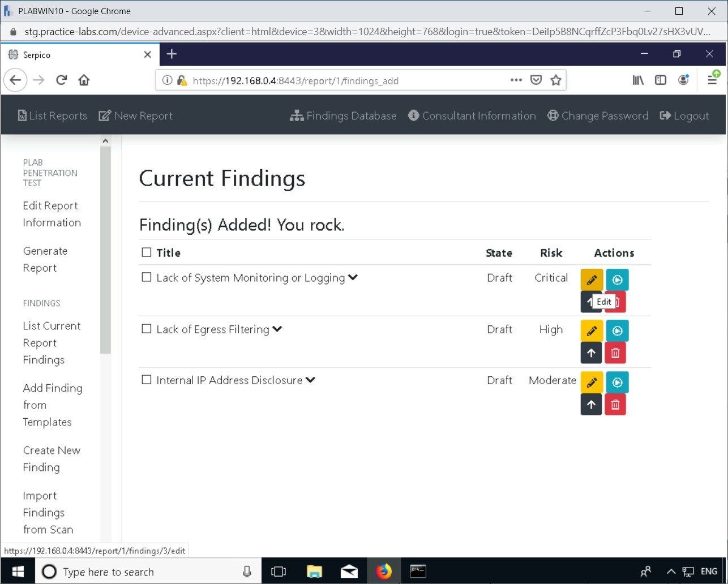The image size is (728, 584).
Task: Delete the Lack of Egress Filtering finding
Action: [615, 353]
